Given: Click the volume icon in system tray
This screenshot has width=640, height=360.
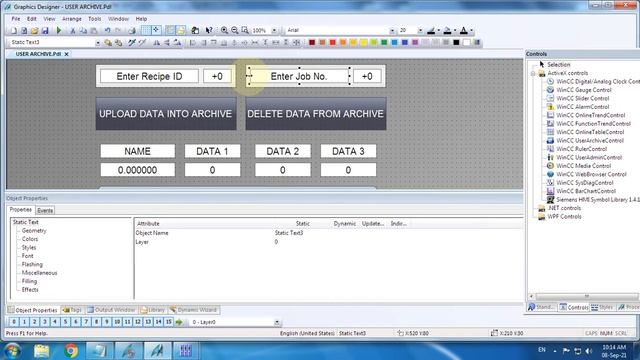Looking at the screenshot, I should coord(588,351).
